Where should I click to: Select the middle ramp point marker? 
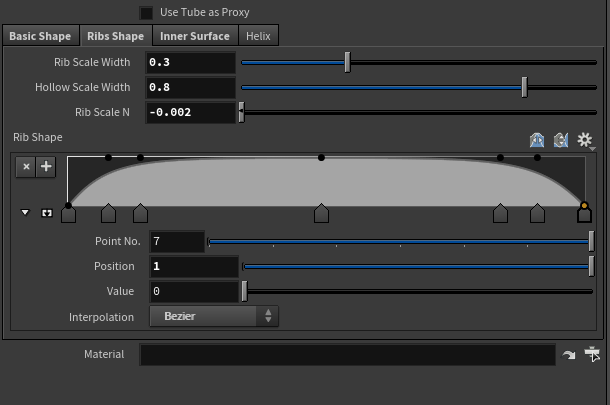point(321,212)
